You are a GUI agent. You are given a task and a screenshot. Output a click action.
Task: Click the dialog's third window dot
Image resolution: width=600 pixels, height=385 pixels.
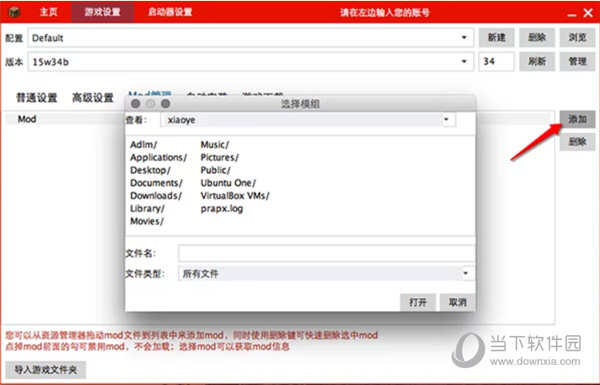pos(165,104)
